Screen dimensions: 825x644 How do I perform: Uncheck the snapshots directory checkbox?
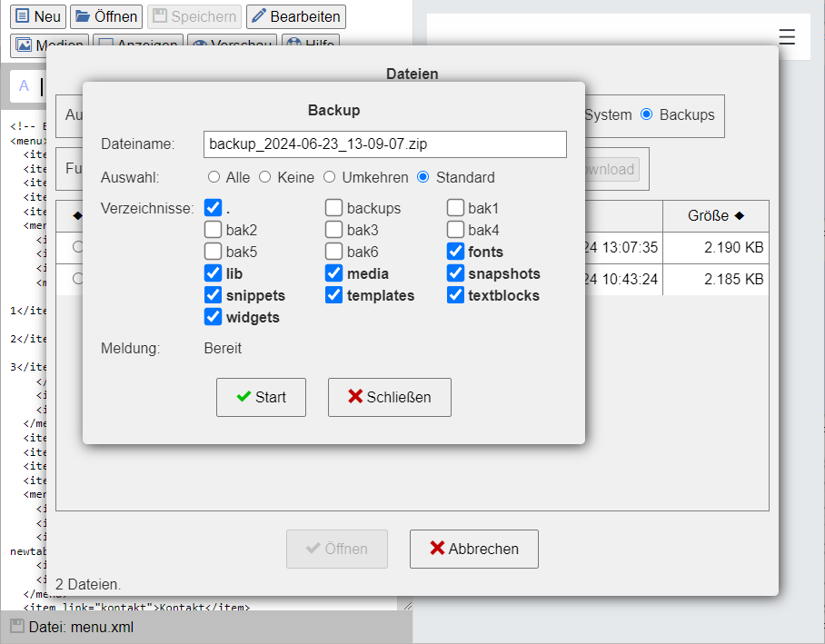pos(455,273)
